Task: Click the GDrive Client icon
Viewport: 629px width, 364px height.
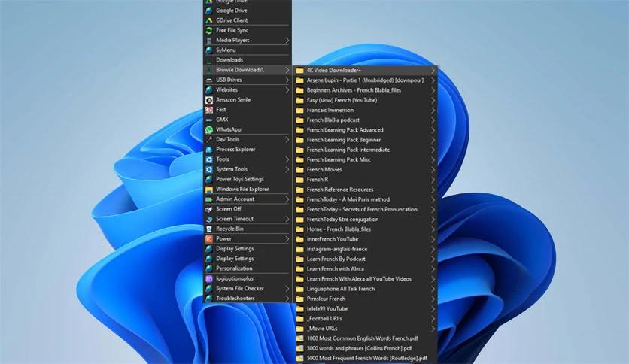Action: (x=209, y=20)
